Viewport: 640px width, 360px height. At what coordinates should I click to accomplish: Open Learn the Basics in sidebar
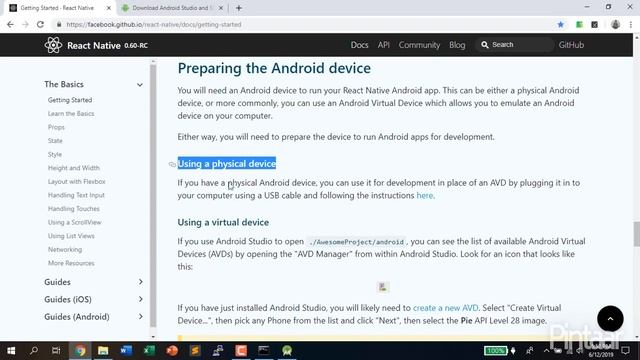tap(71, 113)
